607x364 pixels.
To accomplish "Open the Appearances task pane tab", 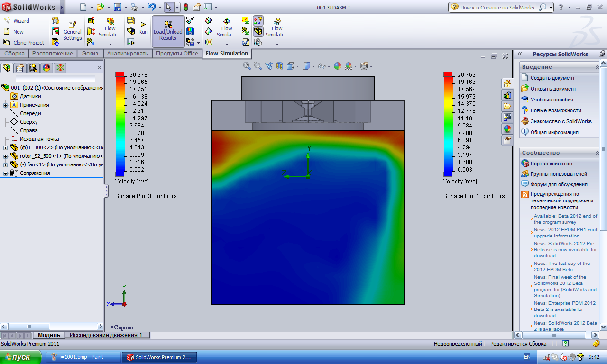I will pyautogui.click(x=507, y=129).
